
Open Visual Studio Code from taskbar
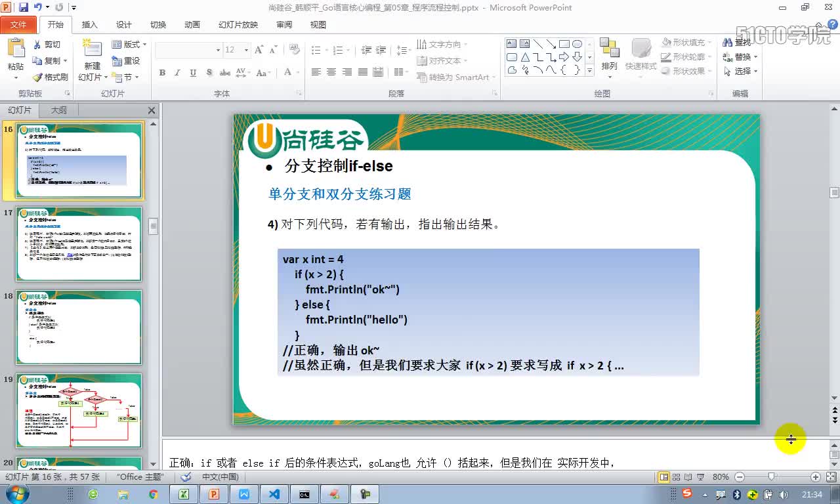(x=274, y=494)
